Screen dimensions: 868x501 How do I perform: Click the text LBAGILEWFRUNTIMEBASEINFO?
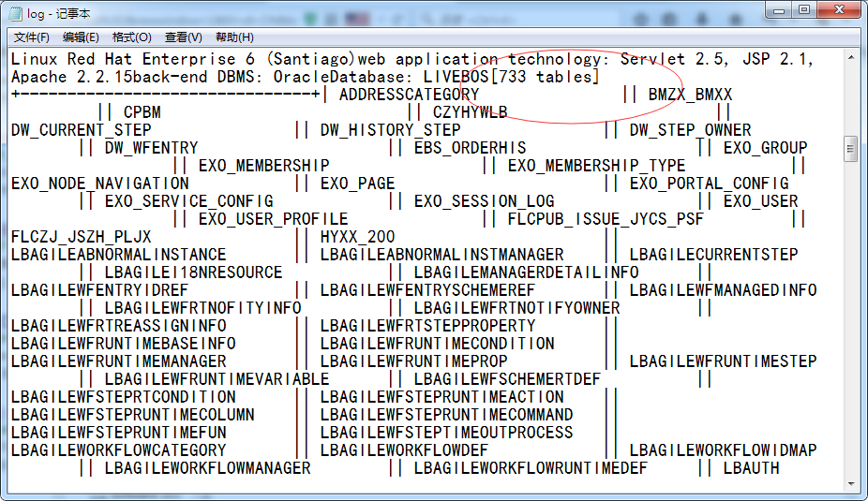[x=124, y=343]
